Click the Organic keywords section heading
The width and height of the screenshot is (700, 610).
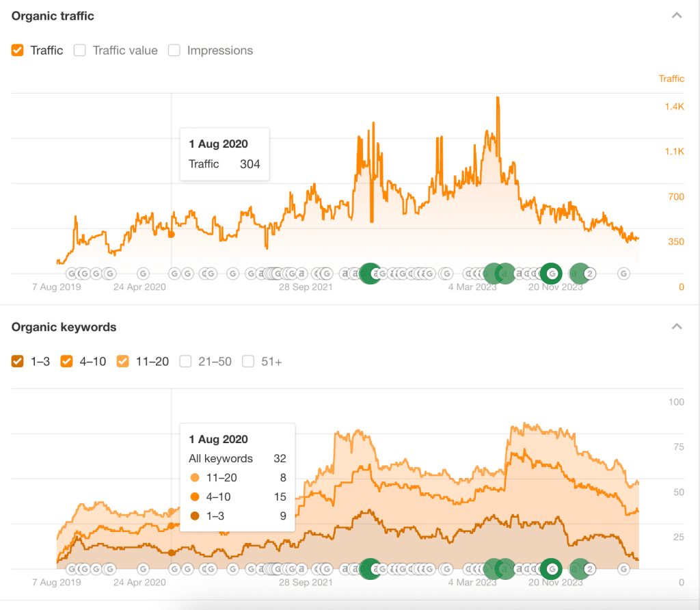click(x=63, y=327)
